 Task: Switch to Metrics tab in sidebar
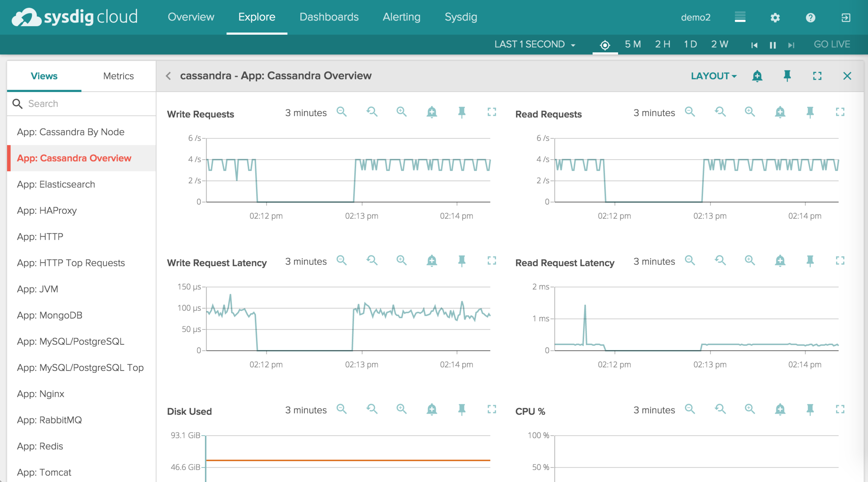tap(118, 76)
